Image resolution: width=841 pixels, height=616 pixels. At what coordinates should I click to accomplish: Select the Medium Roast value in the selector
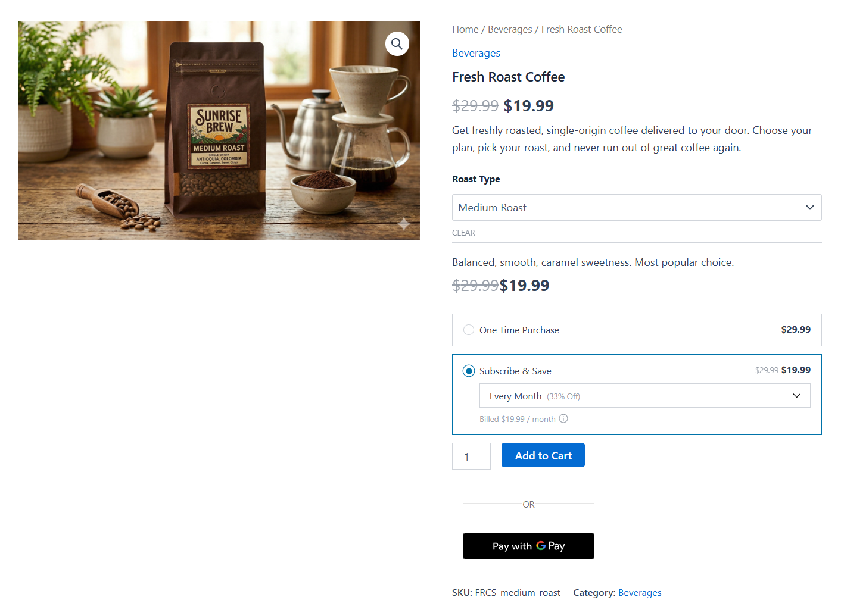click(x=492, y=207)
